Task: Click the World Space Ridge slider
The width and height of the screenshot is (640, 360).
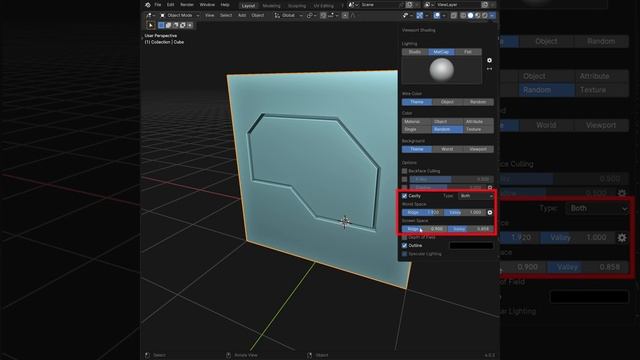Action: click(x=422, y=213)
